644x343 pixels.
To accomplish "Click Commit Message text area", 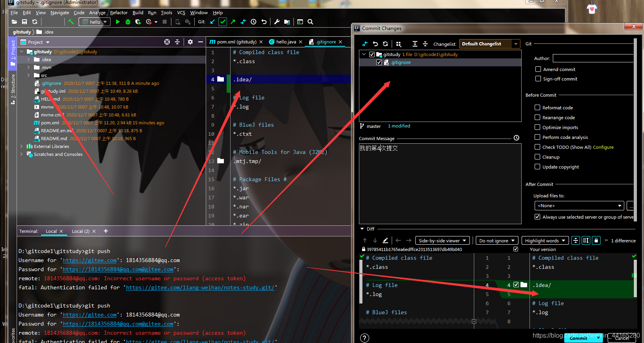I will (x=440, y=184).
